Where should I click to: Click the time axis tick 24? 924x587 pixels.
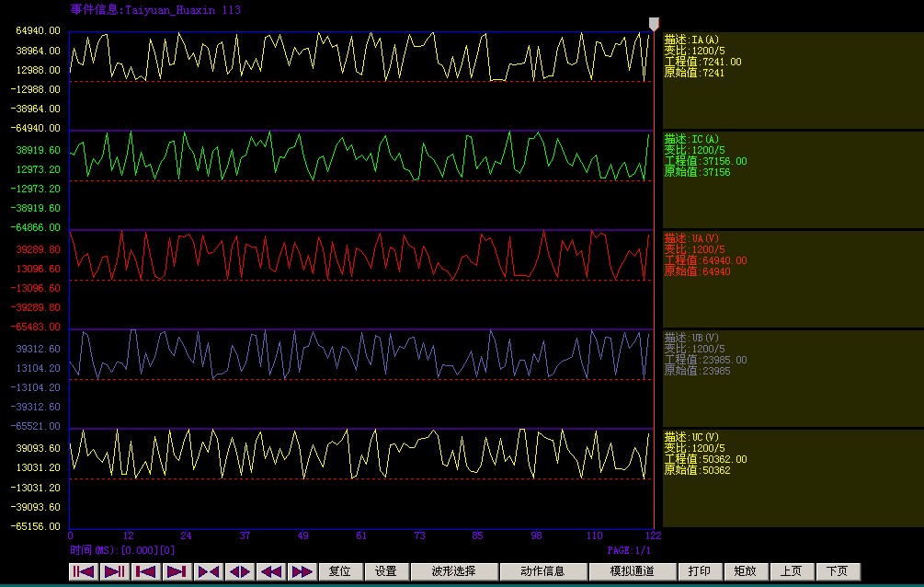[x=187, y=535]
